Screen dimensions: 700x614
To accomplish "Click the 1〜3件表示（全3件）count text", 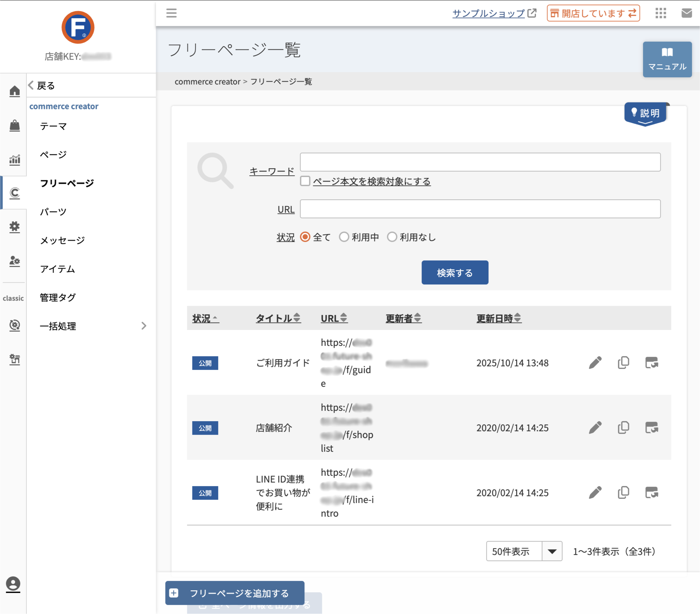I will point(614,551).
